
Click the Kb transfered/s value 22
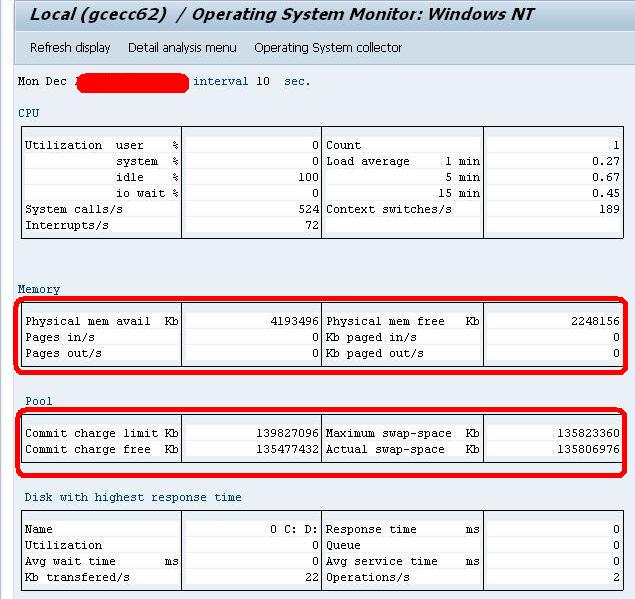[x=312, y=577]
